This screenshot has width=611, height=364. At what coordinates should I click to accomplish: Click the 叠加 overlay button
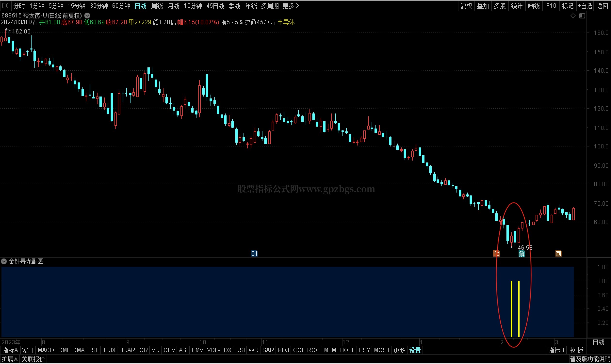483,6
